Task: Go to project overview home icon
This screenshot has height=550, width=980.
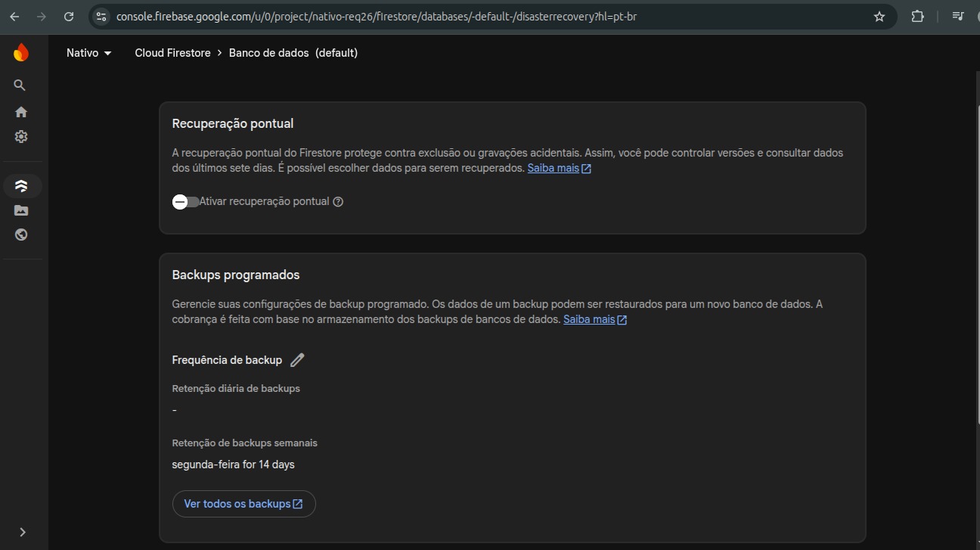Action: (21, 112)
